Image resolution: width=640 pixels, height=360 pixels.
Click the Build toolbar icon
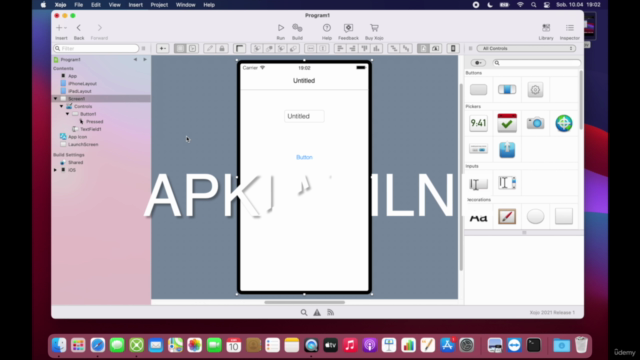click(x=297, y=28)
